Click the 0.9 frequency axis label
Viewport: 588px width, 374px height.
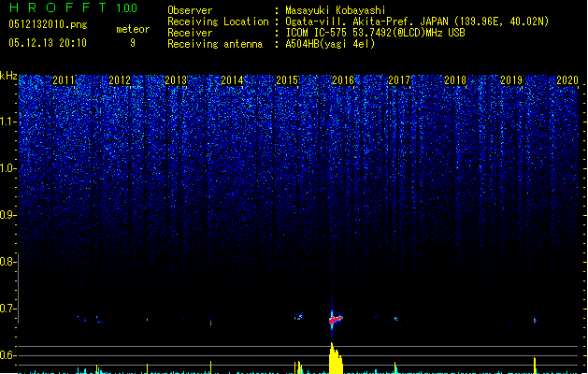click(7, 215)
